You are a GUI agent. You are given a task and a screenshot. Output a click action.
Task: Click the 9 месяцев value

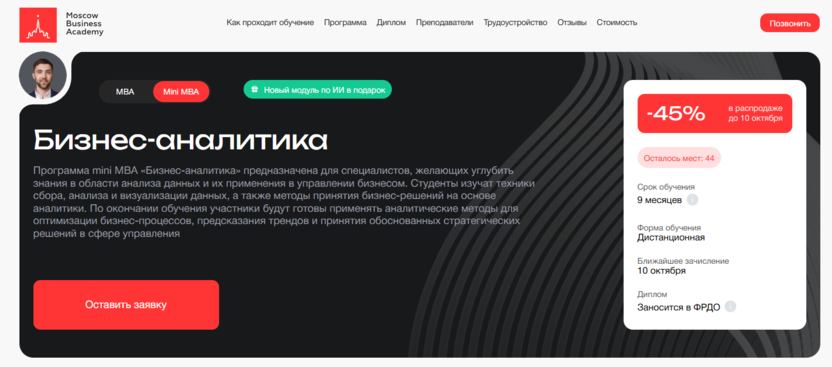tap(660, 200)
